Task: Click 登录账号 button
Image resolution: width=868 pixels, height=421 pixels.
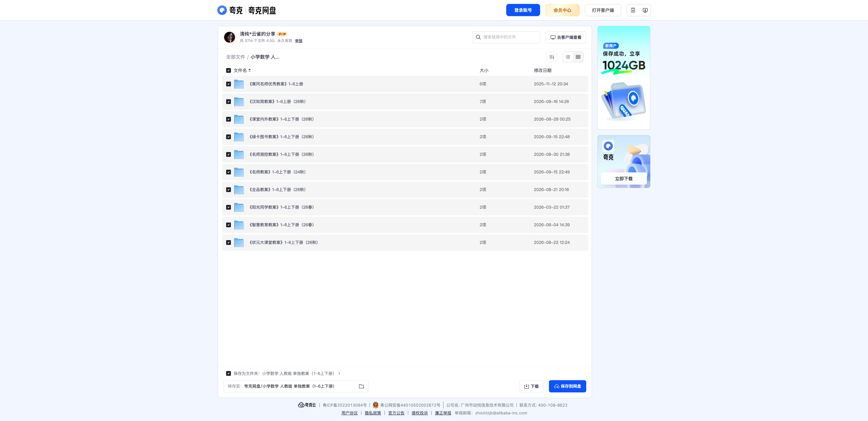Action: click(523, 10)
